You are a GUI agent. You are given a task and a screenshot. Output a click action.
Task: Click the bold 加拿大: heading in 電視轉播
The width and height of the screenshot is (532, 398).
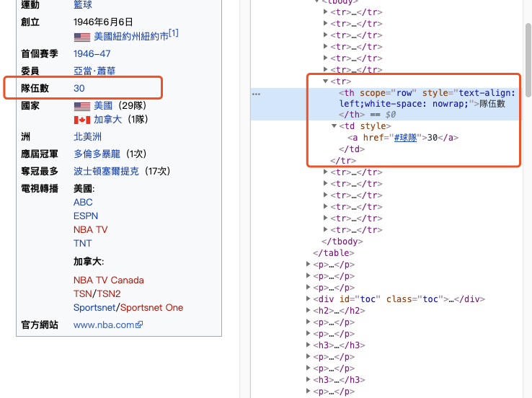point(89,262)
